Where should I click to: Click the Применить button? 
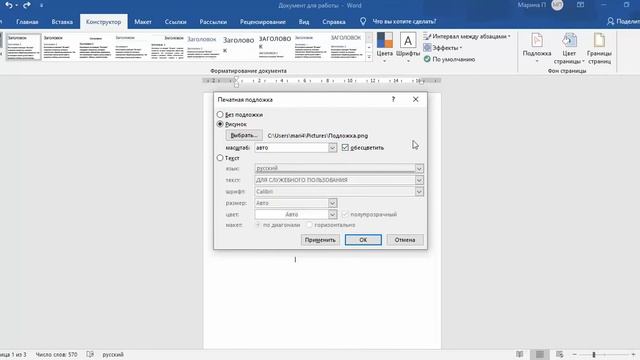pos(320,240)
